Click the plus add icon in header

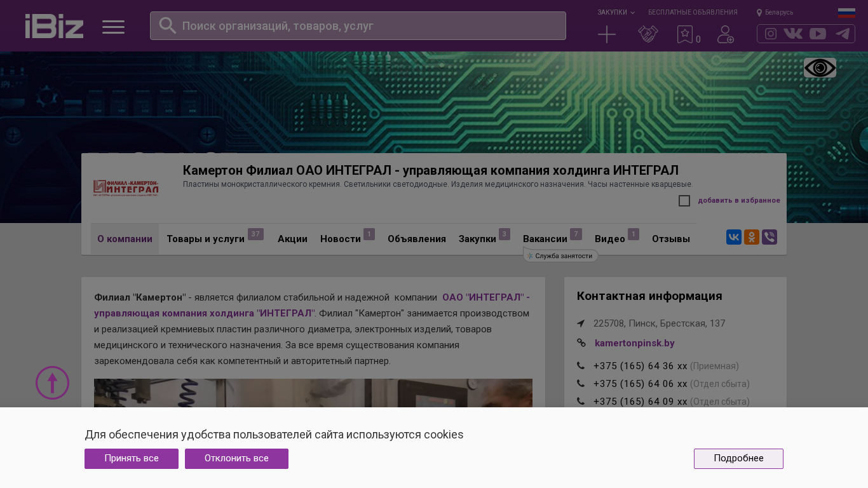click(x=607, y=34)
